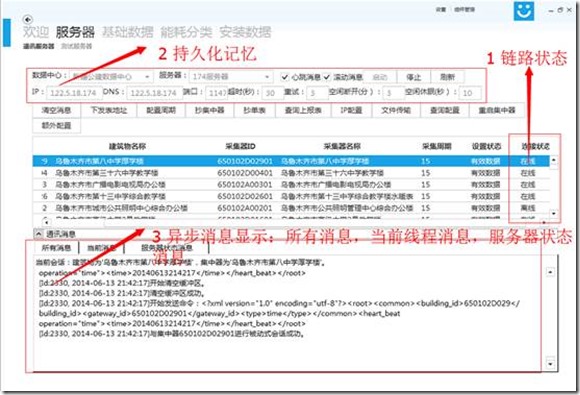Click the 重启集中器 button

(497, 110)
